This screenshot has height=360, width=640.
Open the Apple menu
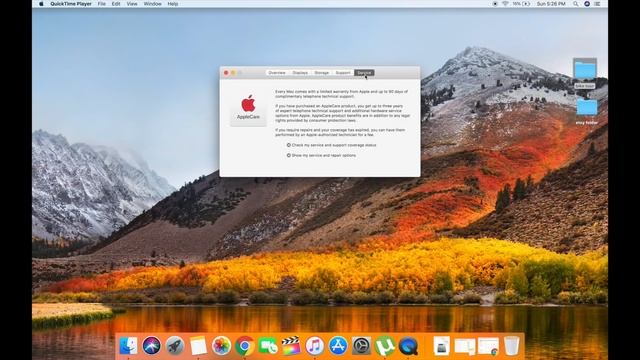point(41,4)
